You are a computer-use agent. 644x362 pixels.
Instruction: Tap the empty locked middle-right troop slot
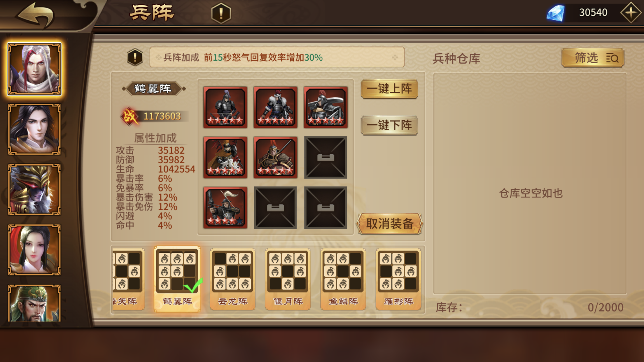325,157
